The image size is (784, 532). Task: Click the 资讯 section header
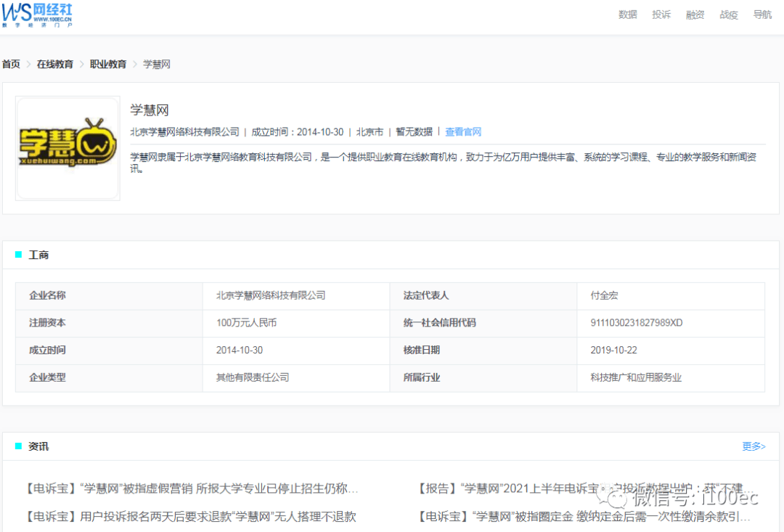(38, 446)
